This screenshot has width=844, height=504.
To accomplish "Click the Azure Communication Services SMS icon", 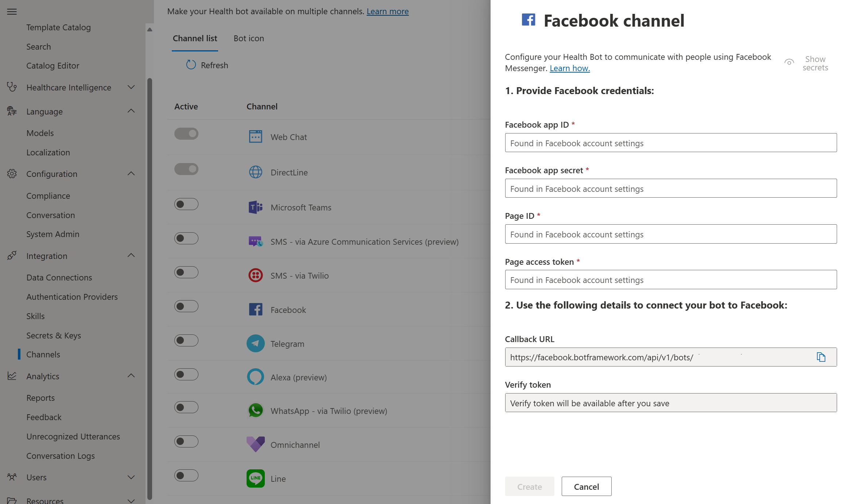I will [x=255, y=241].
